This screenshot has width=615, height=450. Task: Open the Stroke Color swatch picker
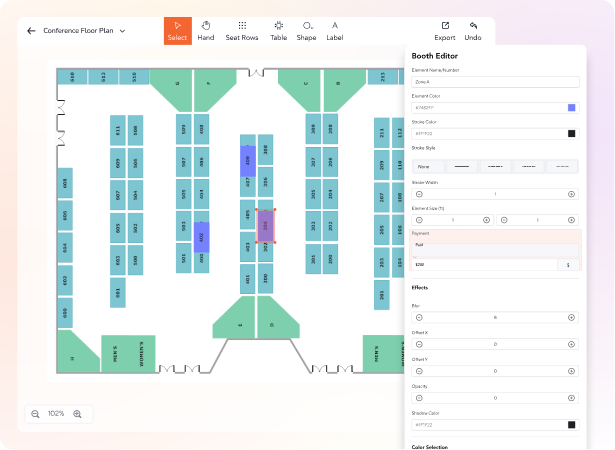point(571,133)
